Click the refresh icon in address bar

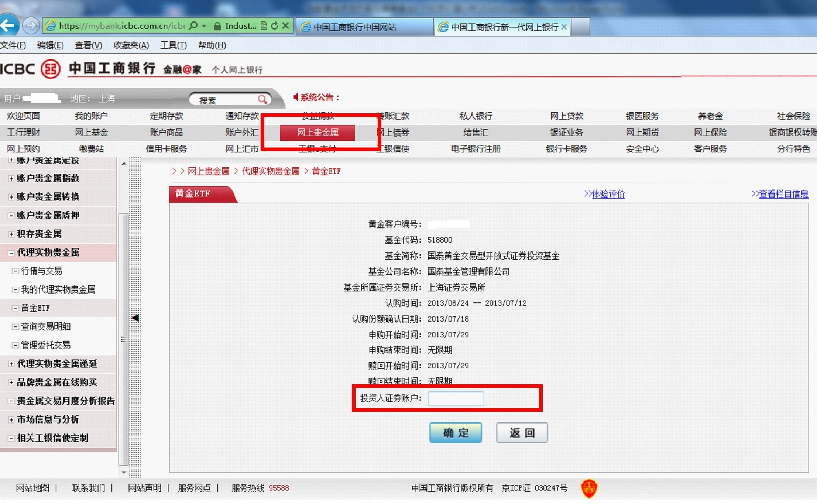point(274,26)
